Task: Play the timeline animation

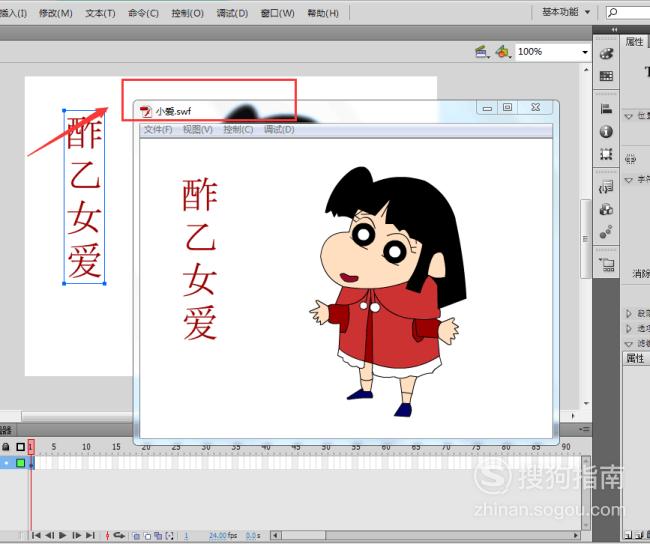Action: 63,535
